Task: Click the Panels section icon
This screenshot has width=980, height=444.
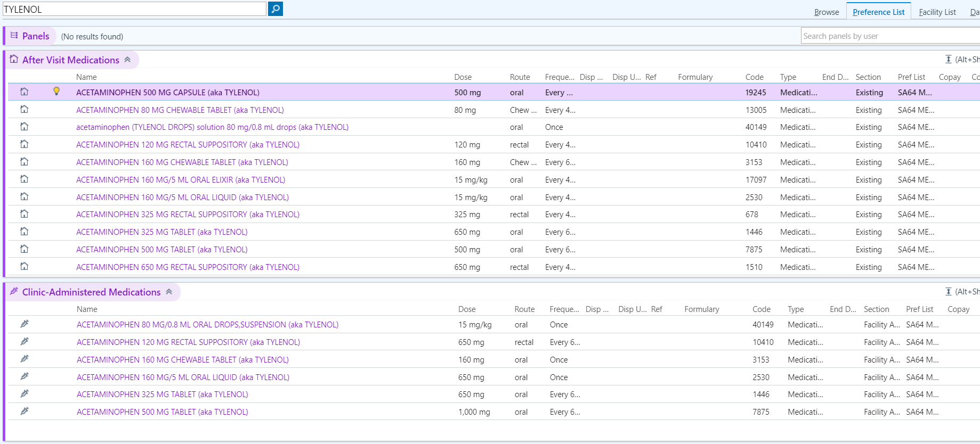Action: [14, 36]
